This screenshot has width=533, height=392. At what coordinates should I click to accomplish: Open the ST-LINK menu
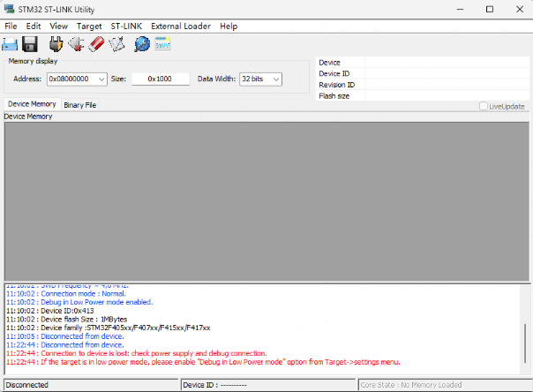(x=126, y=26)
